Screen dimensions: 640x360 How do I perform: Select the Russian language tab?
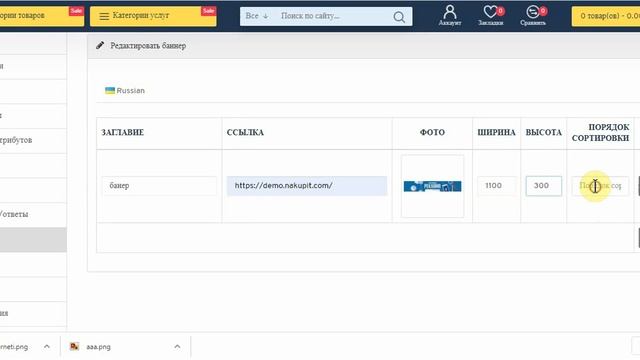pos(125,91)
